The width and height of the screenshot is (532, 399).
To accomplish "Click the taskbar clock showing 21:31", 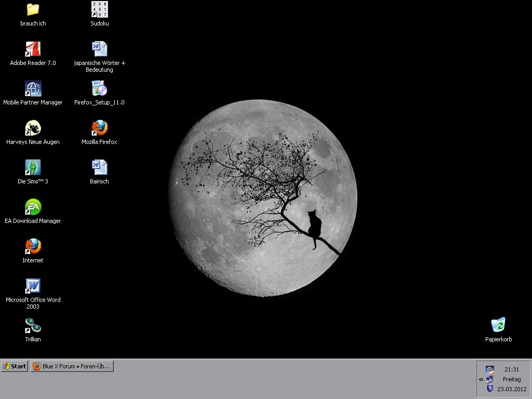I will 511,370.
